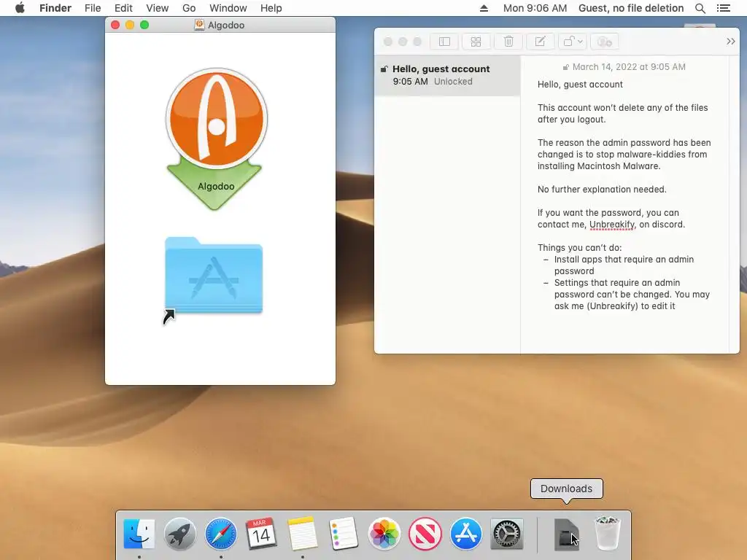Open the Finder menu
747x560 pixels.
(55, 8)
